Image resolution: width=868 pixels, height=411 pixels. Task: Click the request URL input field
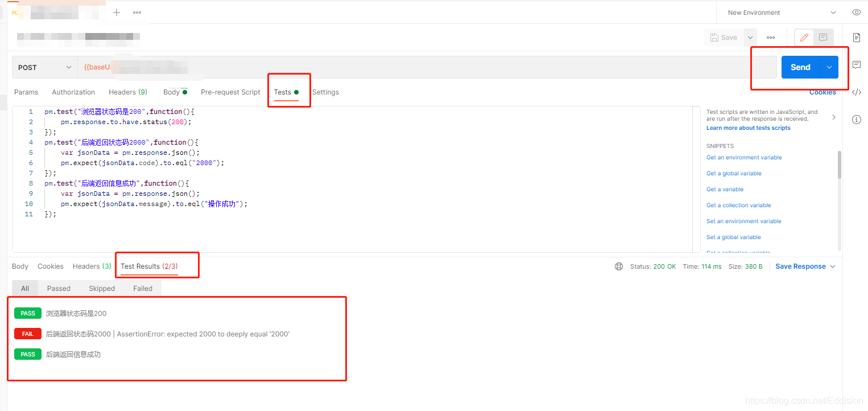[x=427, y=67]
